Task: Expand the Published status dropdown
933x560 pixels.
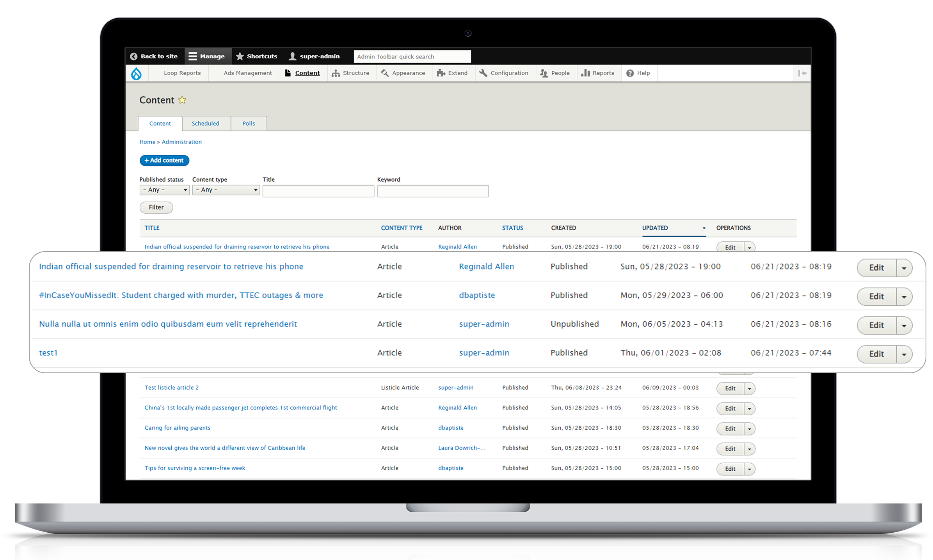Action: tap(165, 190)
